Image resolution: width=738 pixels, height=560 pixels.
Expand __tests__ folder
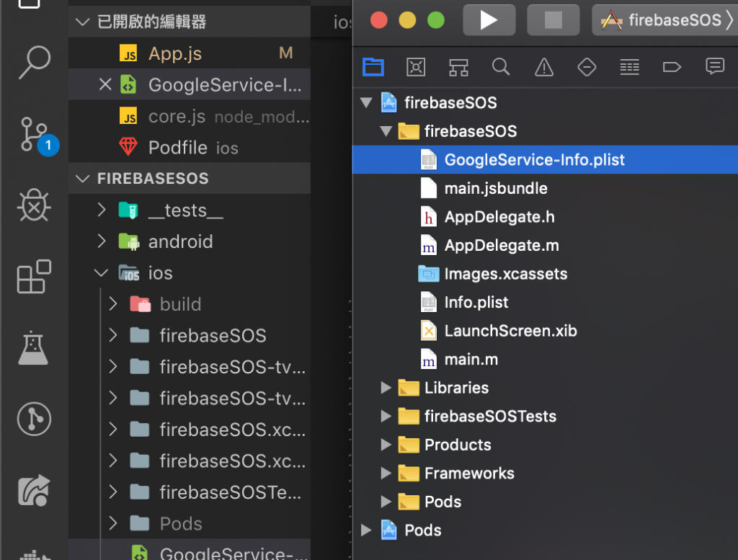tap(102, 210)
